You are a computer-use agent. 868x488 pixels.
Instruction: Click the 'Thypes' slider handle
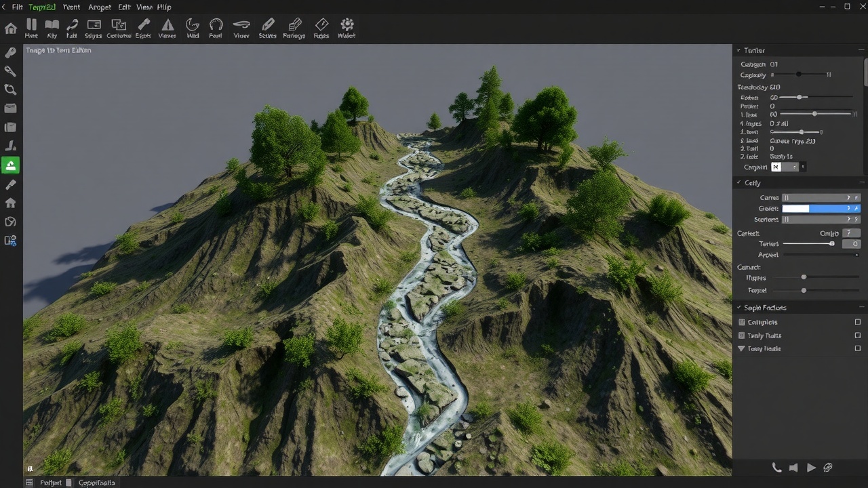pos(804,277)
